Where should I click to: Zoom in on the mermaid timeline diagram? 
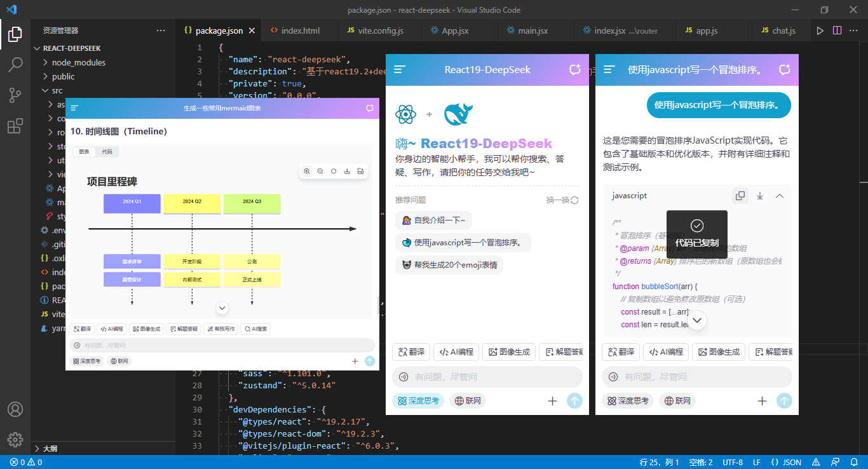[307, 171]
